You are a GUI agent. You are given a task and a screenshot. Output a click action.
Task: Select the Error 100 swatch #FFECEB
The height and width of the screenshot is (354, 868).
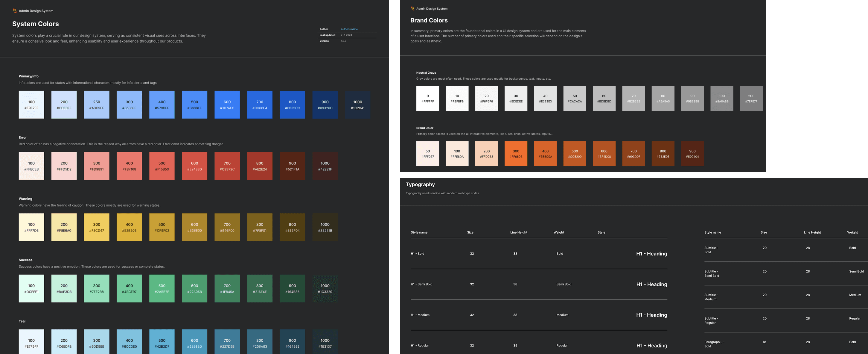coord(31,166)
